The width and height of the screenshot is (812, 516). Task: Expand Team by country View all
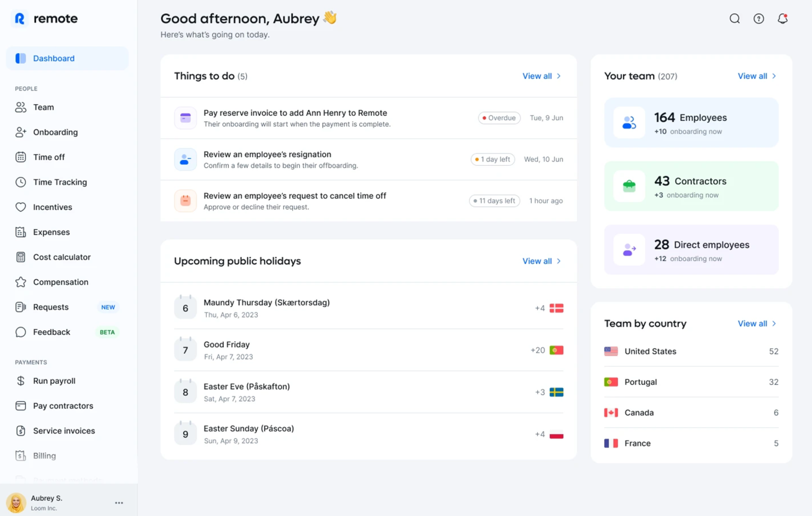pos(756,324)
